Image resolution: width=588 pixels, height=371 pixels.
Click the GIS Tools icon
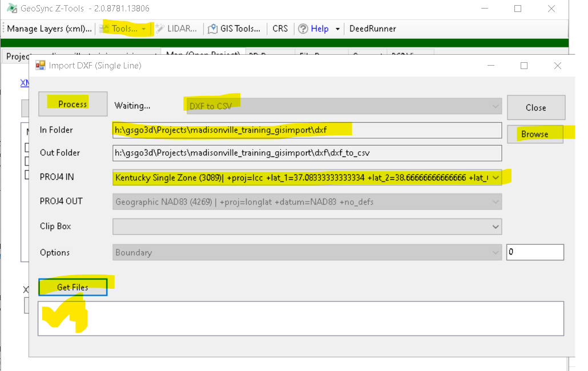point(213,29)
